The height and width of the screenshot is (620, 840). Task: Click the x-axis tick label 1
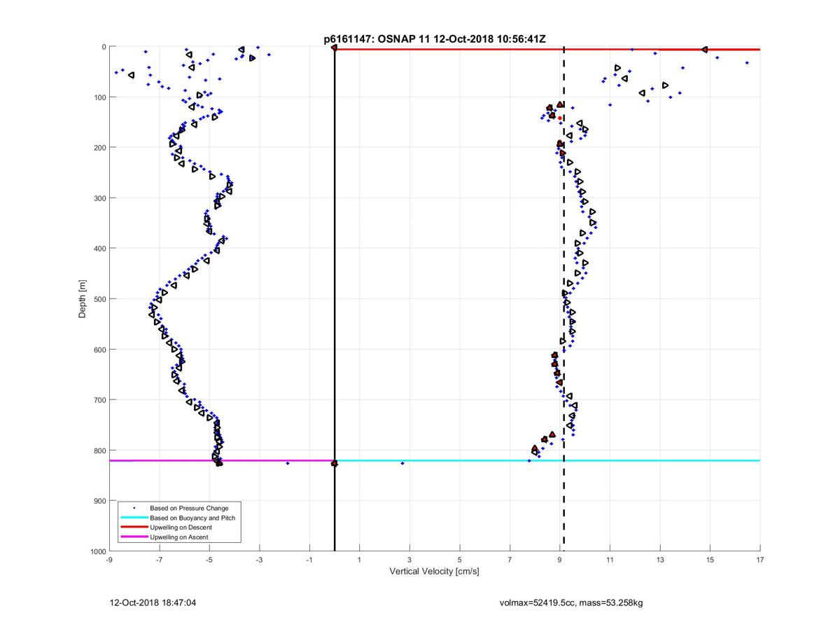click(360, 560)
